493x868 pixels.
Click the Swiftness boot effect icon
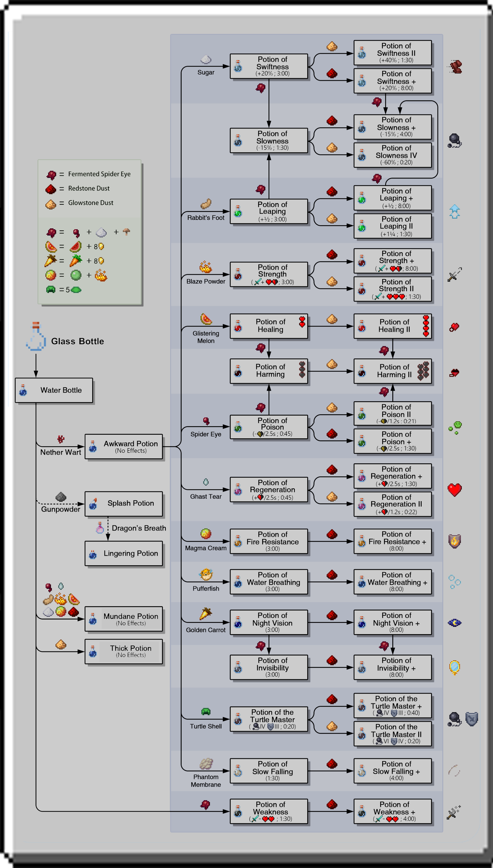(x=454, y=67)
